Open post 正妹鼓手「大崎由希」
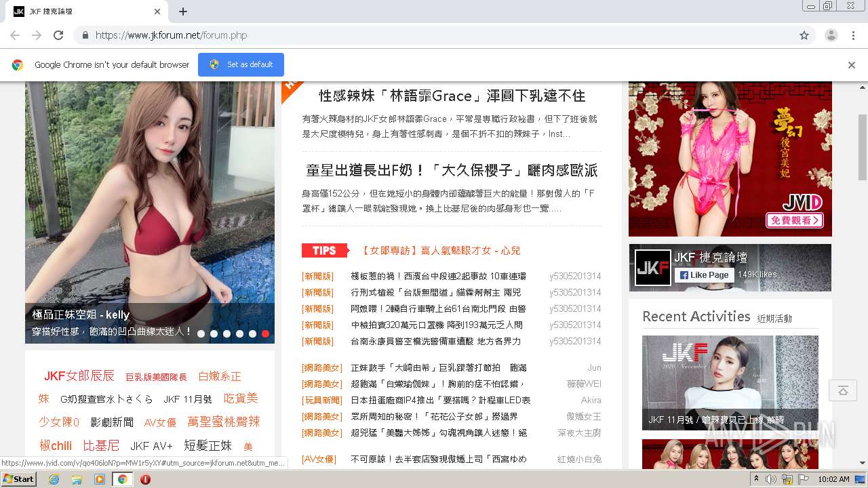Image resolution: width=868 pixels, height=488 pixels. click(439, 368)
